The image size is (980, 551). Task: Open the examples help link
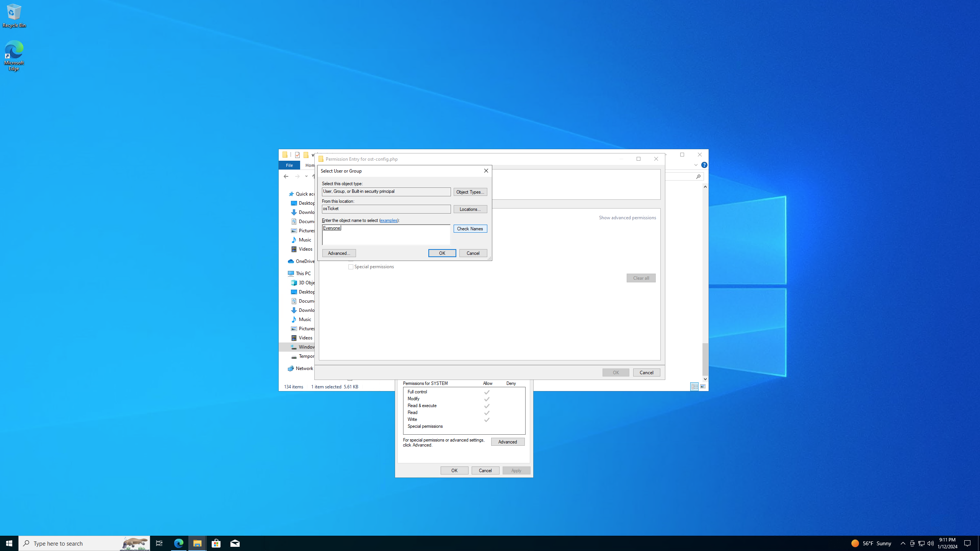(389, 220)
